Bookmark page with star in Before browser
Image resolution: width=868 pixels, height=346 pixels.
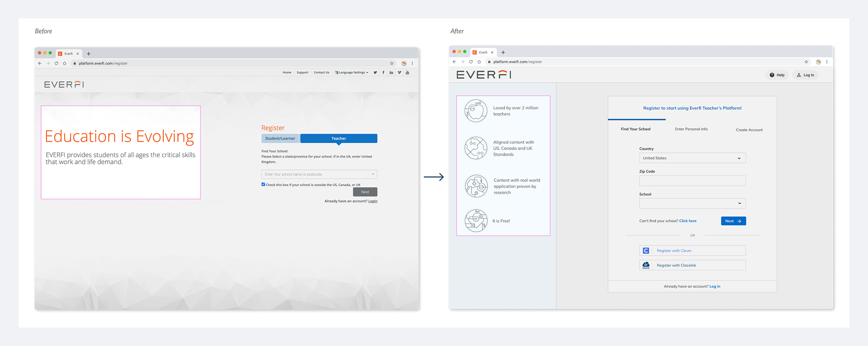point(392,63)
